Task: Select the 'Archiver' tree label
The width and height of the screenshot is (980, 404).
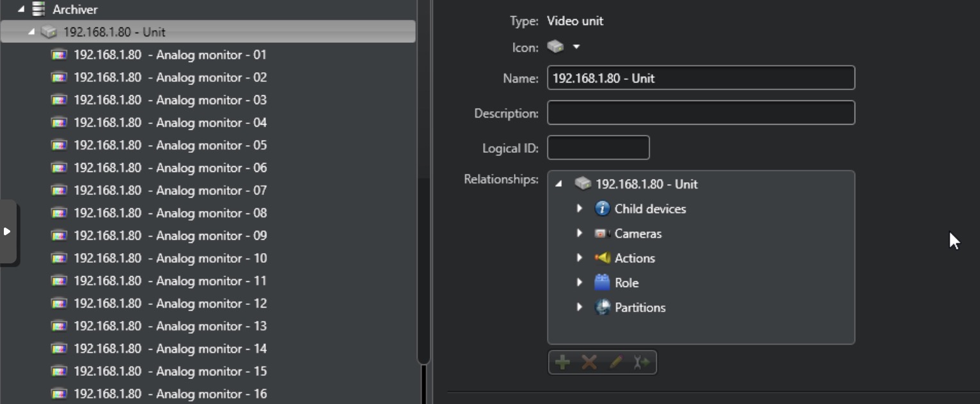Action: click(x=75, y=10)
